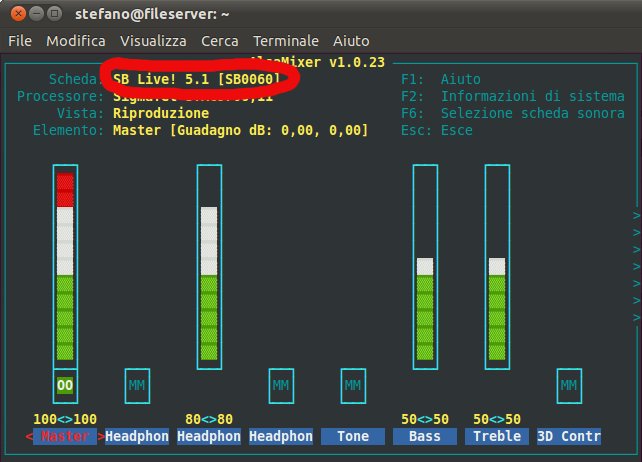Select Headphon label adjacent to Tone
Viewport: 642px width, 462px height.
[x=281, y=437]
